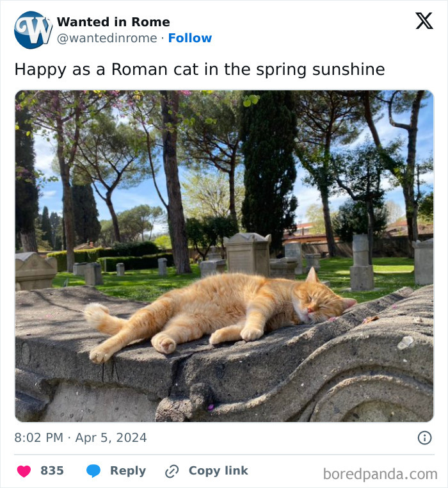The width and height of the screenshot is (448, 488).
Task: Like the tweet with the heart icon
Action: pyautogui.click(x=24, y=471)
